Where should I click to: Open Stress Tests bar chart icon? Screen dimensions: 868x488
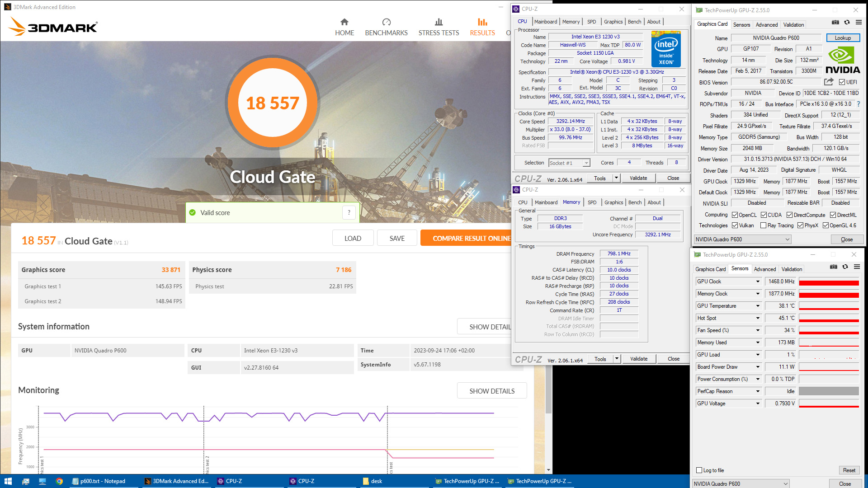tap(439, 22)
